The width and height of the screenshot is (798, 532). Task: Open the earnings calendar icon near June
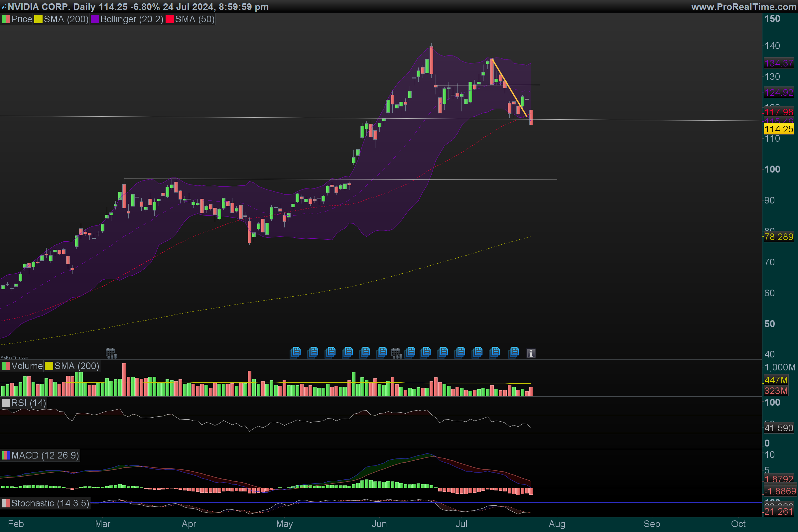(396, 353)
